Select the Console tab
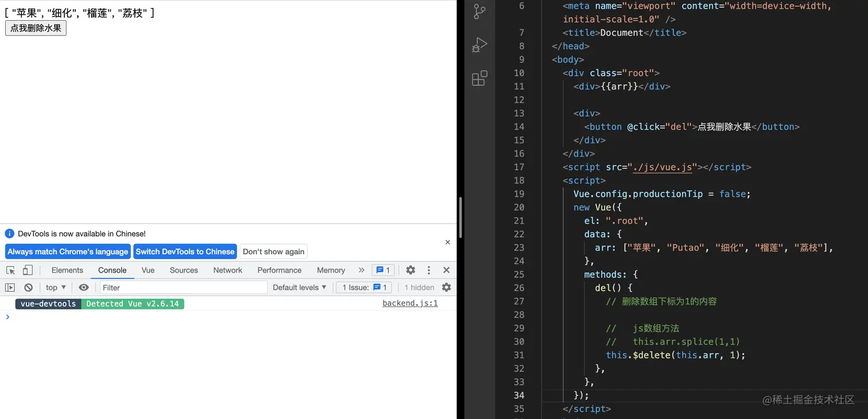868x419 pixels. 113,270
